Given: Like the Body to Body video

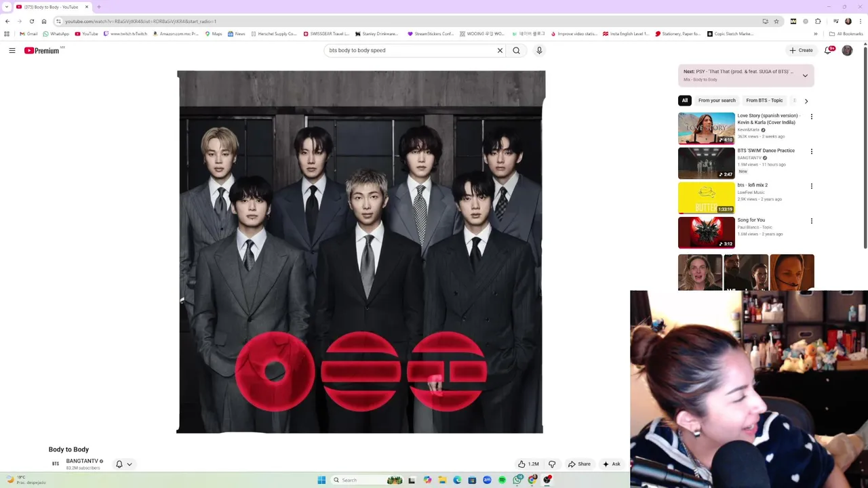Looking at the screenshot, I should (x=528, y=464).
